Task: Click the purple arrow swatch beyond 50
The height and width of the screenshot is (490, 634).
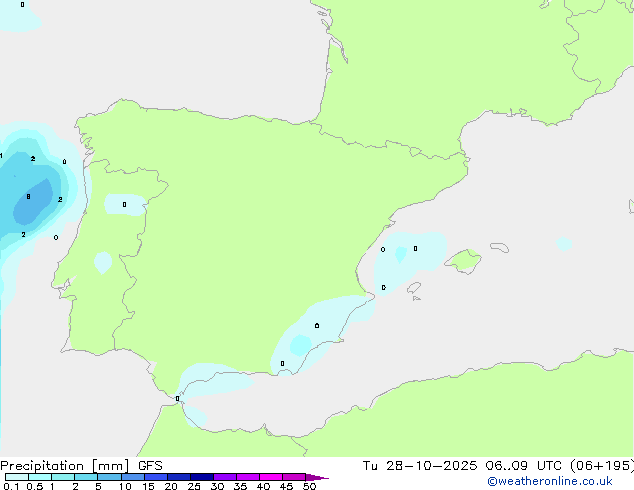Action: [x=317, y=477]
